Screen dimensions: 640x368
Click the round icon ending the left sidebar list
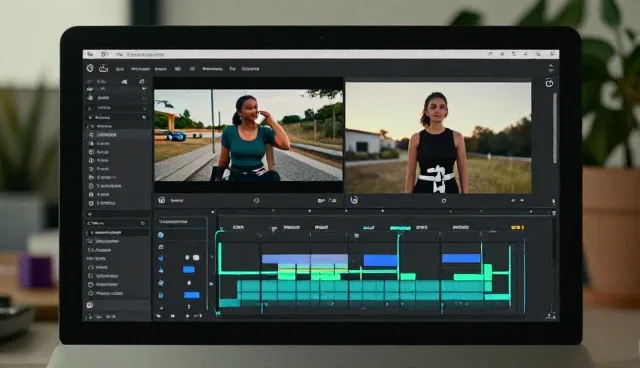pyautogui.click(x=90, y=305)
